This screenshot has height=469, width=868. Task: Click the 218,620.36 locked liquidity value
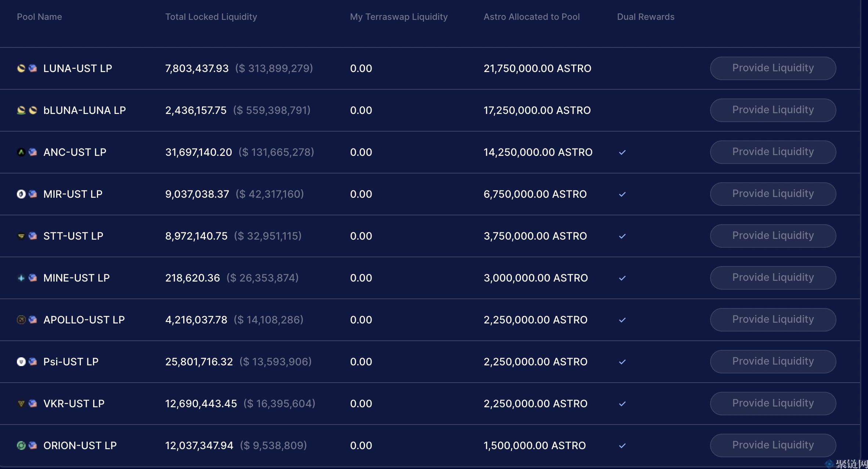point(192,278)
